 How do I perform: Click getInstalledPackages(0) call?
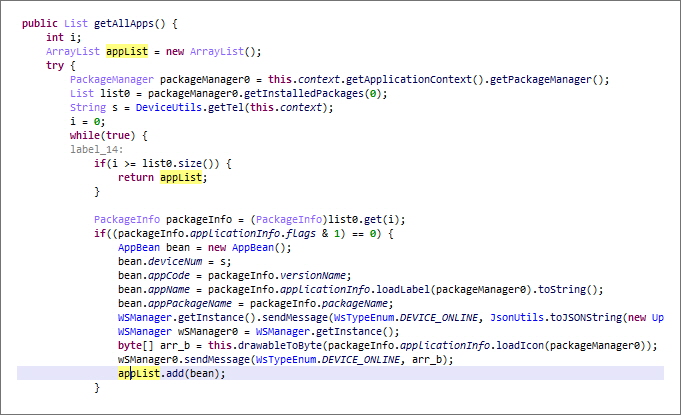(x=315, y=93)
